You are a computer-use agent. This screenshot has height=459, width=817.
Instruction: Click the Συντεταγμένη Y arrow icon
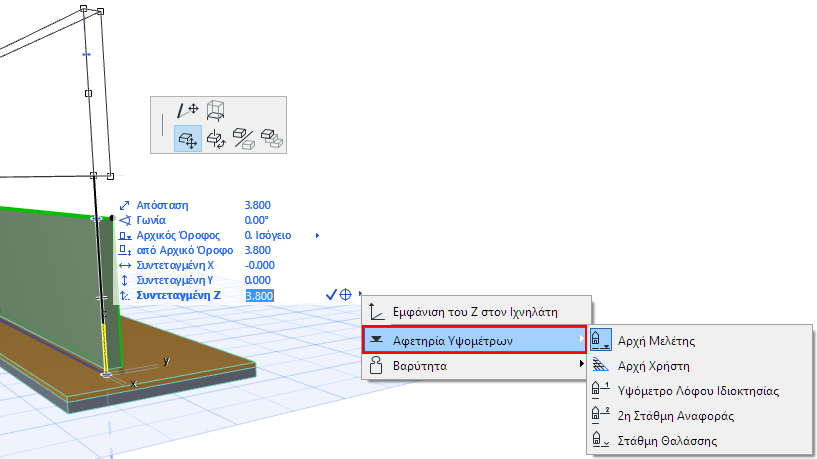coord(125,281)
